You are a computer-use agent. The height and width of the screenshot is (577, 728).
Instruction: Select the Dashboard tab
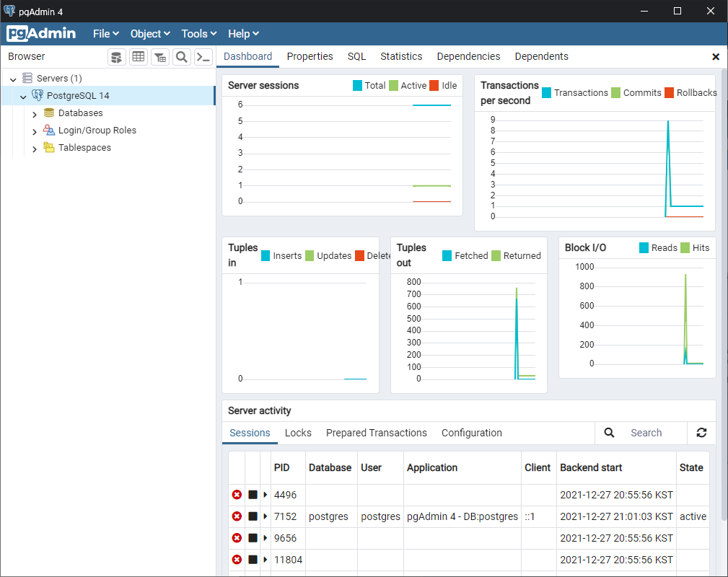248,56
